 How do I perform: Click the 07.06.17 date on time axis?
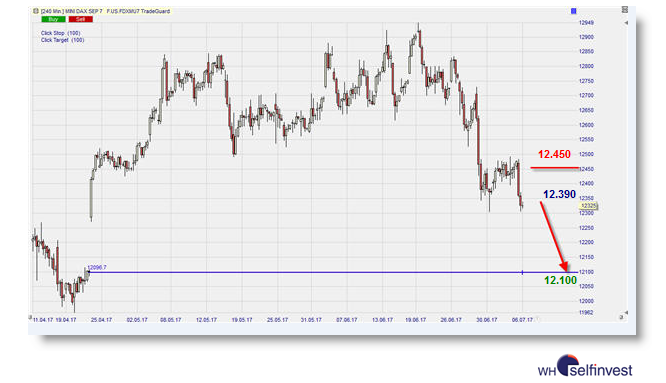click(x=347, y=320)
